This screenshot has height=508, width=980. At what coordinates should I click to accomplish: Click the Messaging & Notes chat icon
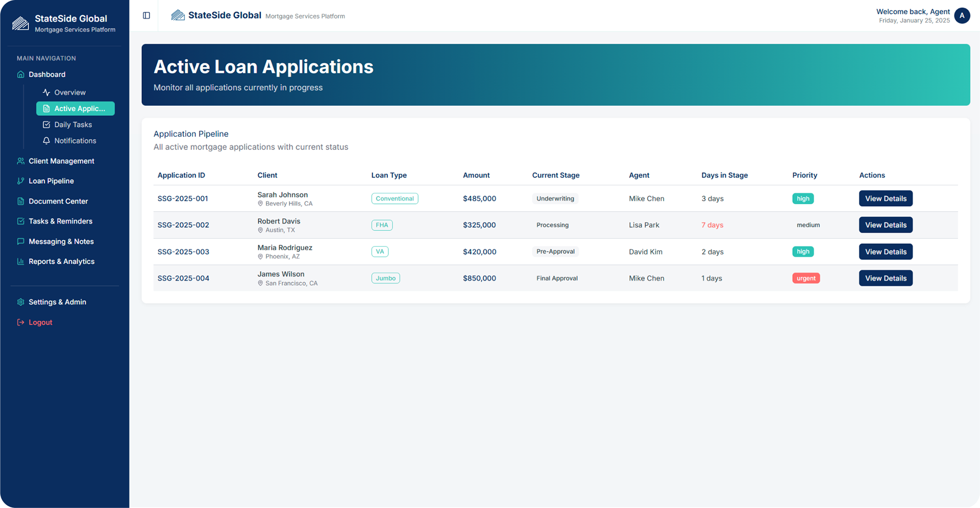[x=20, y=242]
